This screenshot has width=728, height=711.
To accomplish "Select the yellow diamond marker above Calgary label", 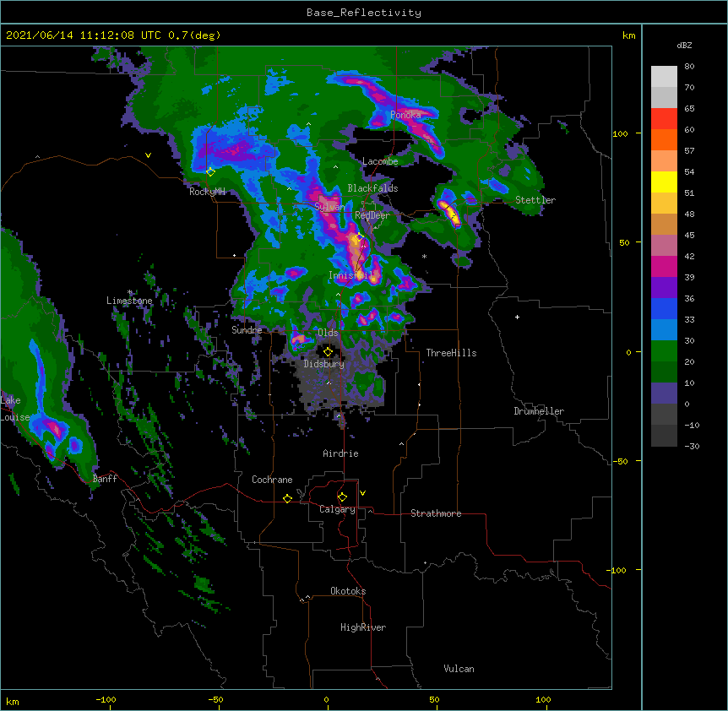I will (x=342, y=497).
